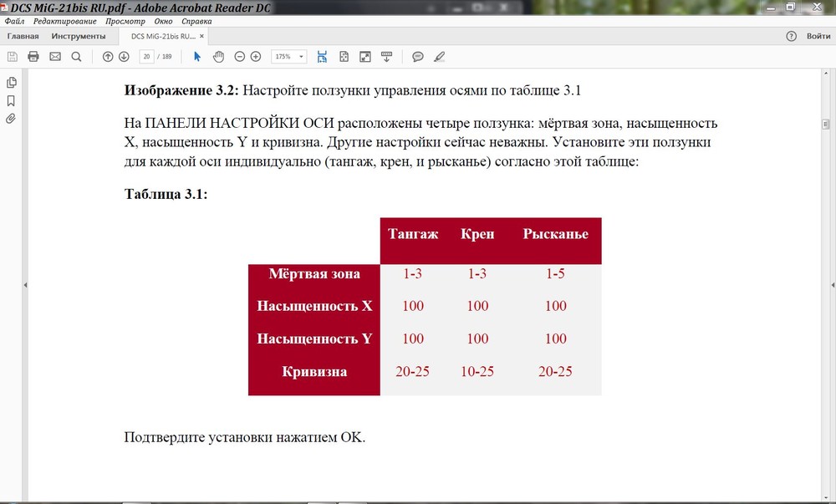Switch to the Инструменты tab
This screenshot has width=836, height=504.
click(x=79, y=36)
